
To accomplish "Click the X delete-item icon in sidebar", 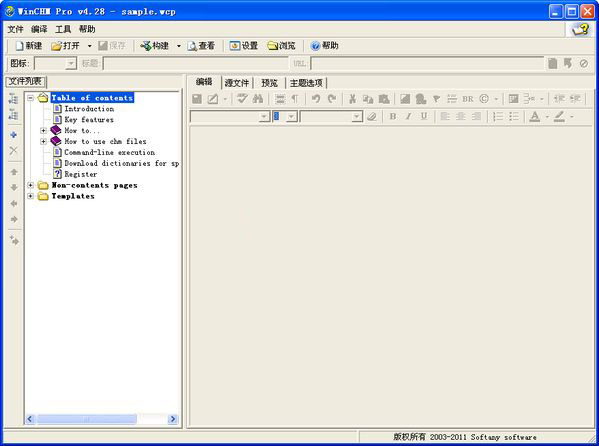I will [14, 151].
